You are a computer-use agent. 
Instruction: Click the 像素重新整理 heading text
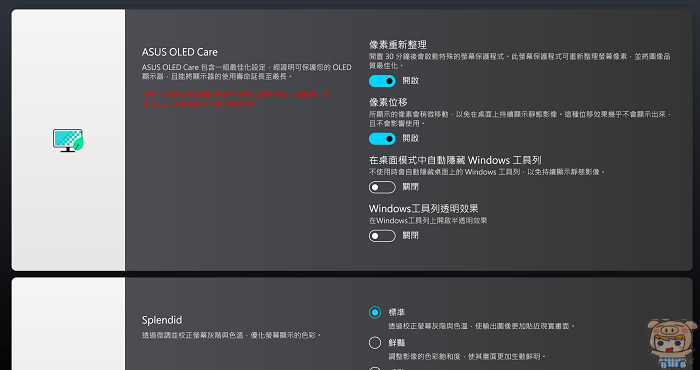tap(398, 45)
